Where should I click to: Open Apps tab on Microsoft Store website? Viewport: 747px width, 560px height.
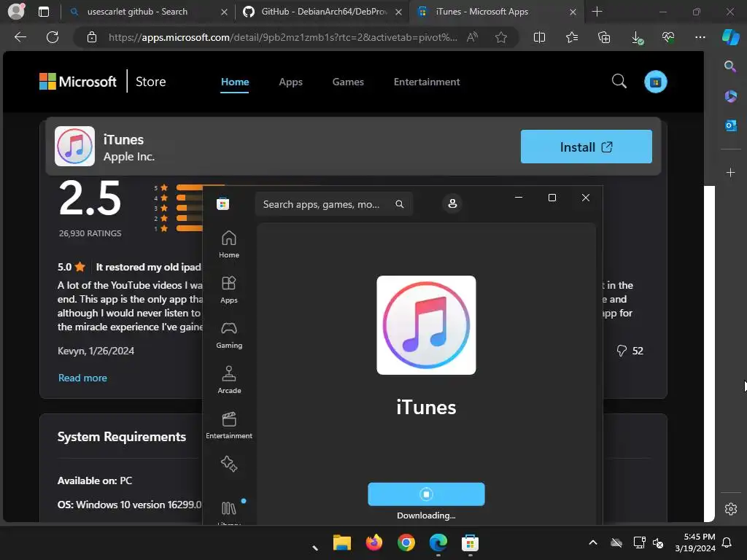[x=290, y=82]
